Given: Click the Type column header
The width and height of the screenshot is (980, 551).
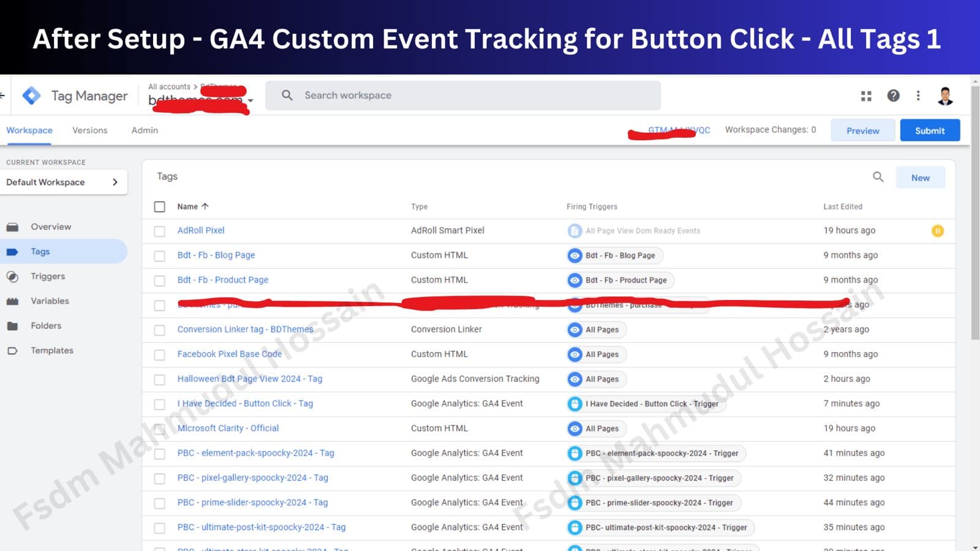Looking at the screenshot, I should click(x=420, y=206).
